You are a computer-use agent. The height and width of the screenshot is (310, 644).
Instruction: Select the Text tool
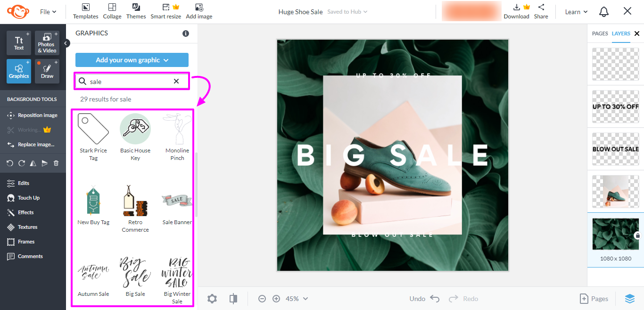point(18,42)
